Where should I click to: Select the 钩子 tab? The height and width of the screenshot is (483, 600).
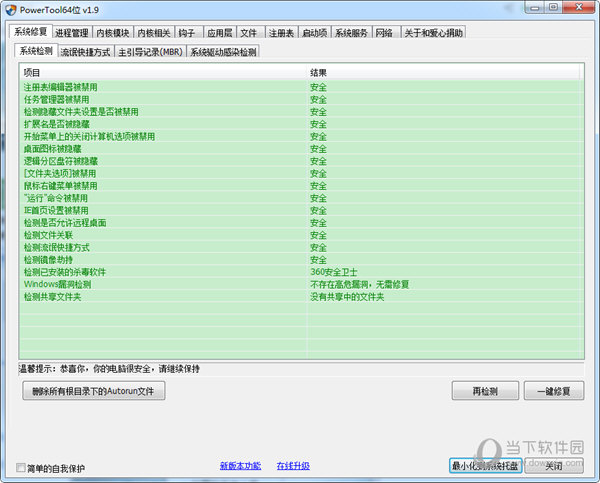(x=188, y=33)
